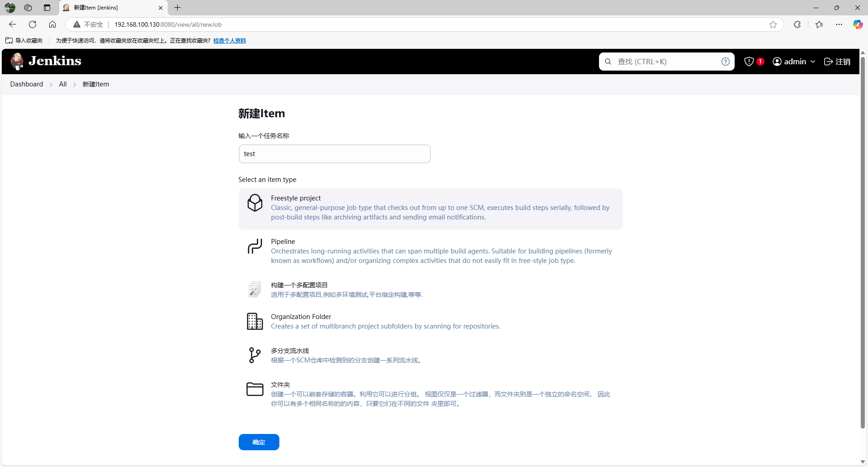Click the Jenkins logo in header

click(46, 61)
